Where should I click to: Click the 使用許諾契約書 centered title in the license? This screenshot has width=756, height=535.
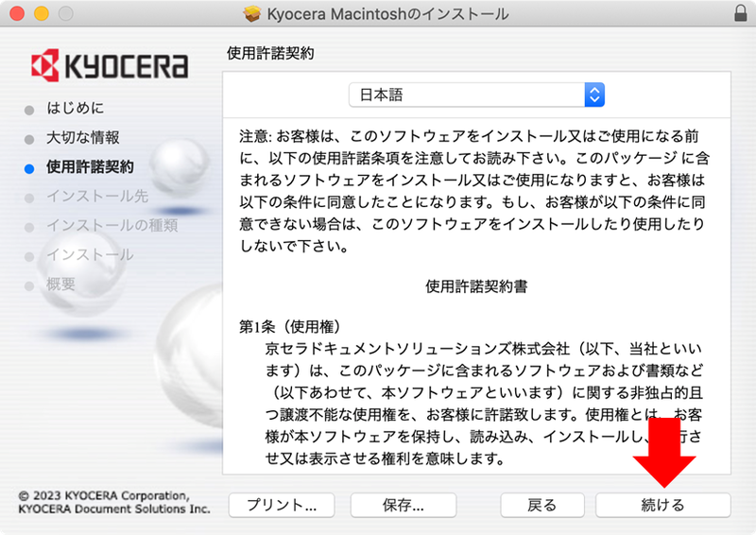point(476,286)
